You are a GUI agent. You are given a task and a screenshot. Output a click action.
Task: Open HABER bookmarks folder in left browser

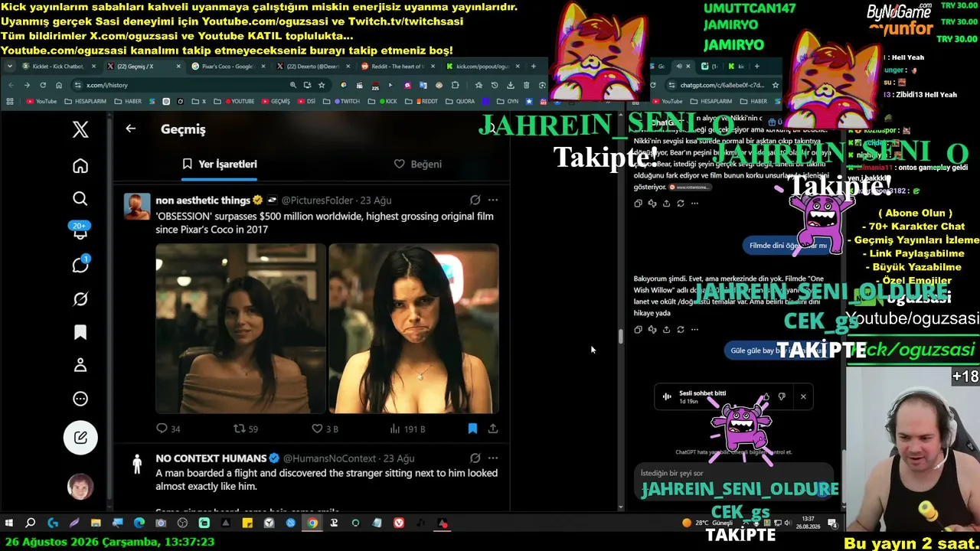click(x=128, y=101)
